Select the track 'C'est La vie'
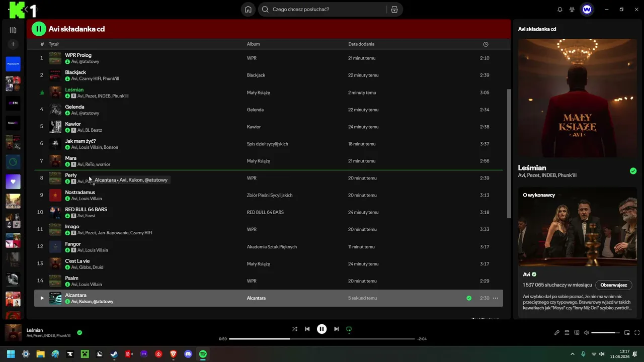Image resolution: width=644 pixels, height=362 pixels. pyautogui.click(x=77, y=261)
